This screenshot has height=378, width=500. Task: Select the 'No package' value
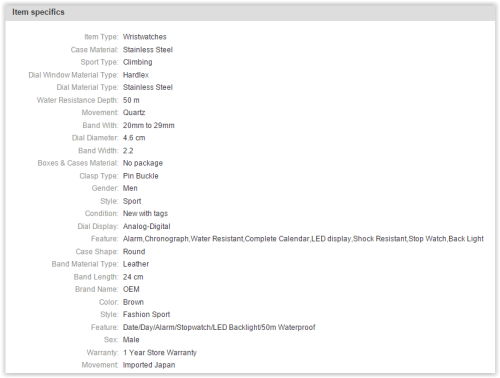[x=143, y=163]
